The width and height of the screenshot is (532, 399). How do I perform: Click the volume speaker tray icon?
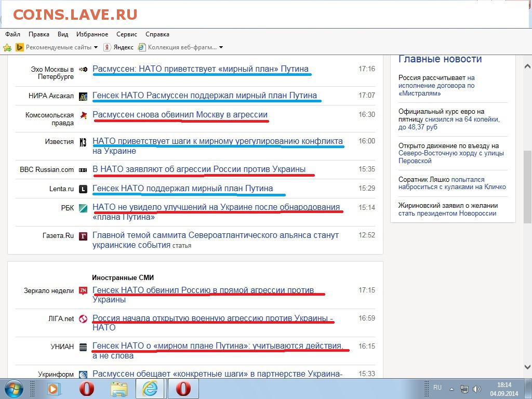[x=477, y=389]
